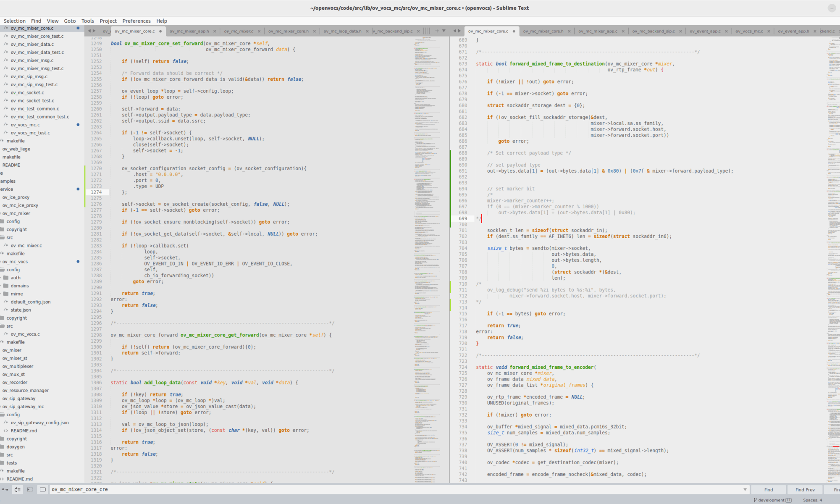Open ov_mc_socket.c in sidebar
The width and height of the screenshot is (840, 504).
[27, 92]
